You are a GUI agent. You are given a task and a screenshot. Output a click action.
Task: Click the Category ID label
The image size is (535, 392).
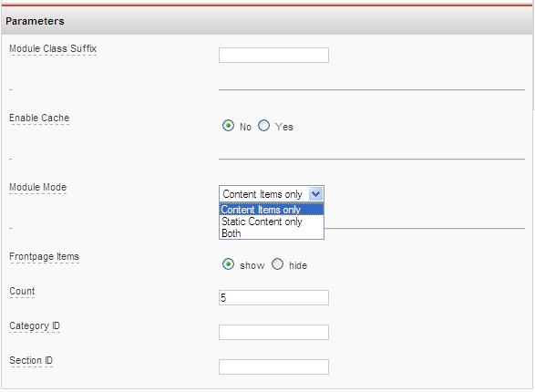[x=35, y=326]
